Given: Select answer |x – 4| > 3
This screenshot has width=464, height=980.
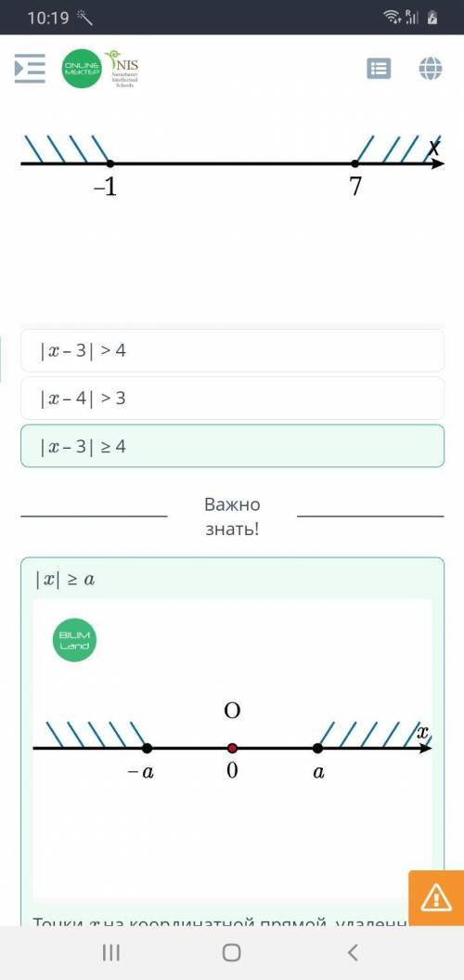Looking at the screenshot, I should [x=232, y=399].
